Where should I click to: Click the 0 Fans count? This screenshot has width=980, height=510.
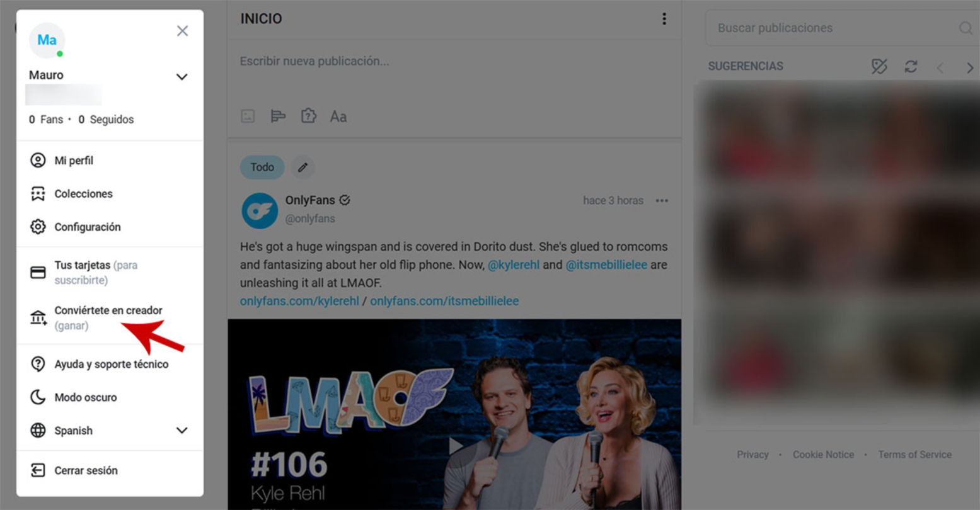[x=46, y=120]
